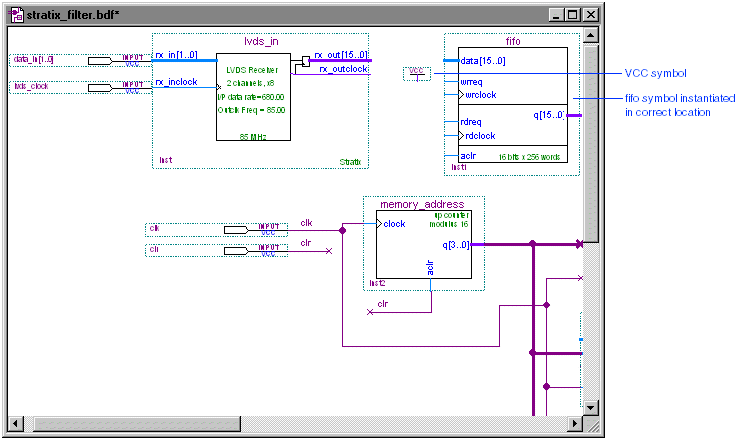Screen dimensions: 737x440
Task: Select the memory_address counter block
Action: pyautogui.click(x=425, y=245)
